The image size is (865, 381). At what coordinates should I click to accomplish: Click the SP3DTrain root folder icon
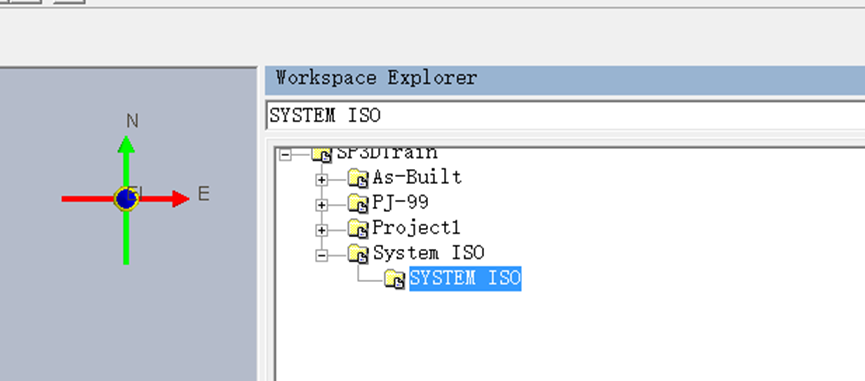322,154
